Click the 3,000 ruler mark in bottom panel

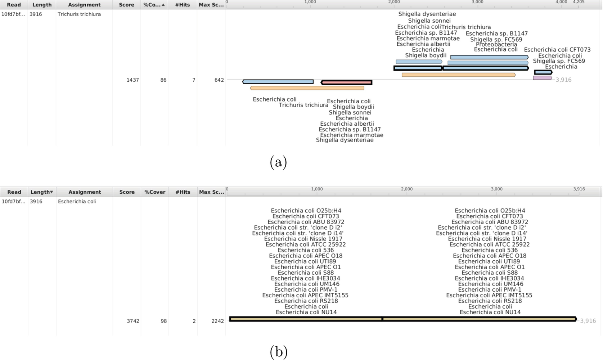496,189
